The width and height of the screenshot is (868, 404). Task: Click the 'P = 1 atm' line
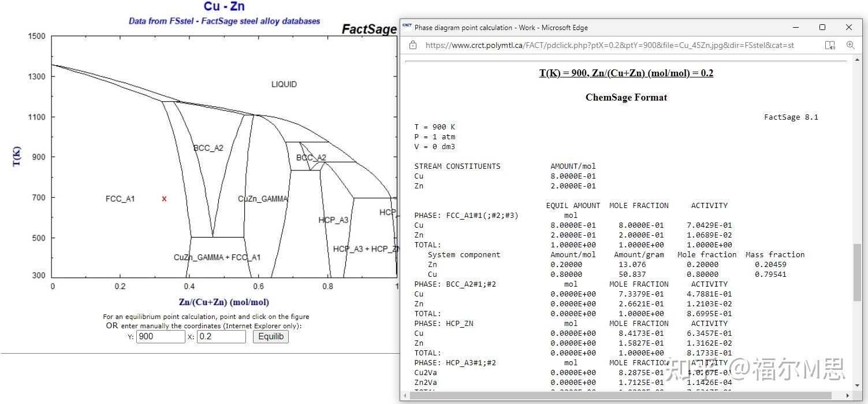[435, 137]
